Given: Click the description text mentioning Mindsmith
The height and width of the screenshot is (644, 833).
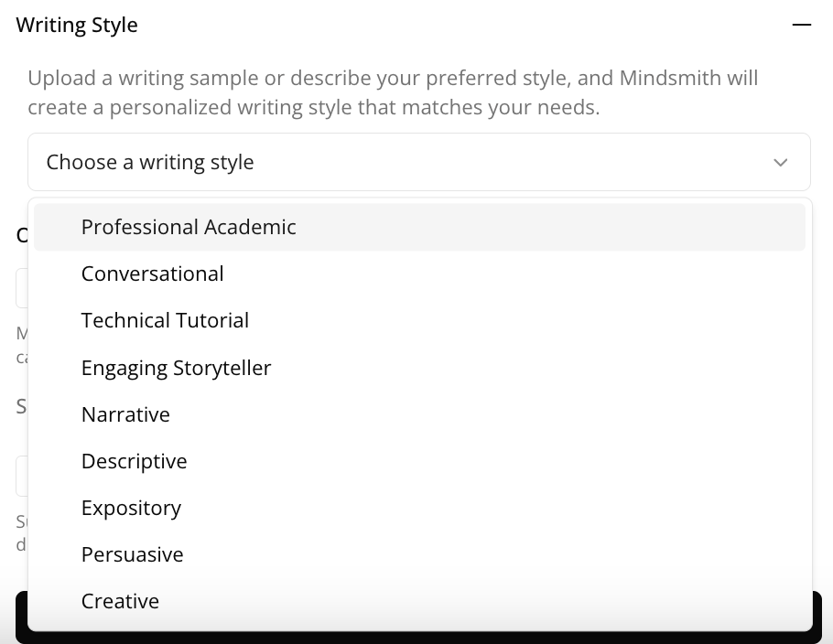Looking at the screenshot, I should pos(393,92).
